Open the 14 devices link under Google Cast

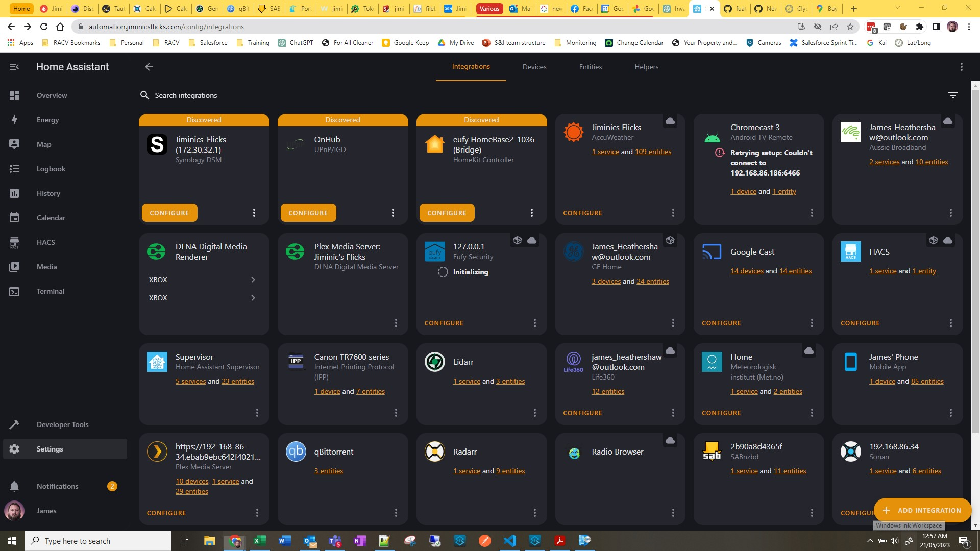pyautogui.click(x=747, y=271)
